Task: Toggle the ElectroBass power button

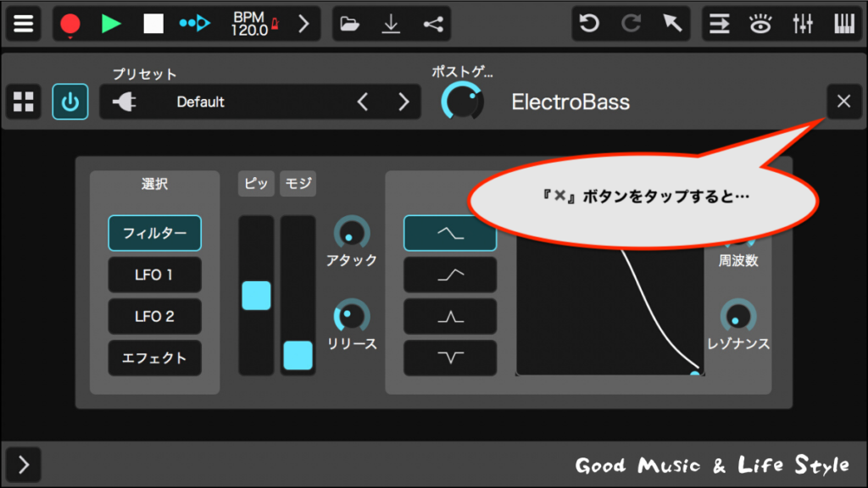Action: coord(70,102)
